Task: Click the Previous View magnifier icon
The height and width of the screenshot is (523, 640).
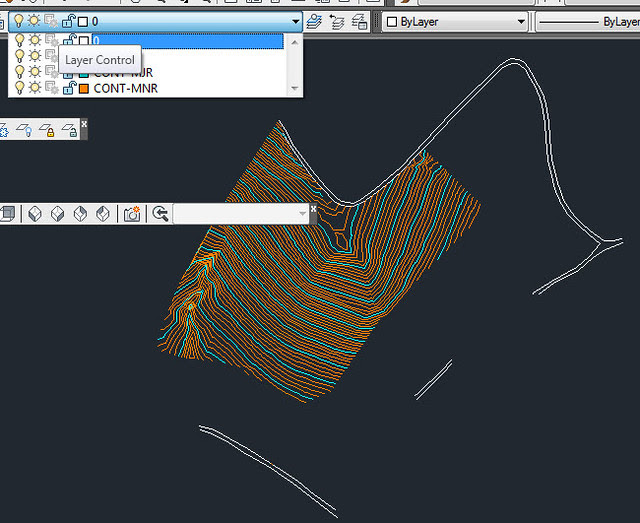Action: coord(159,214)
